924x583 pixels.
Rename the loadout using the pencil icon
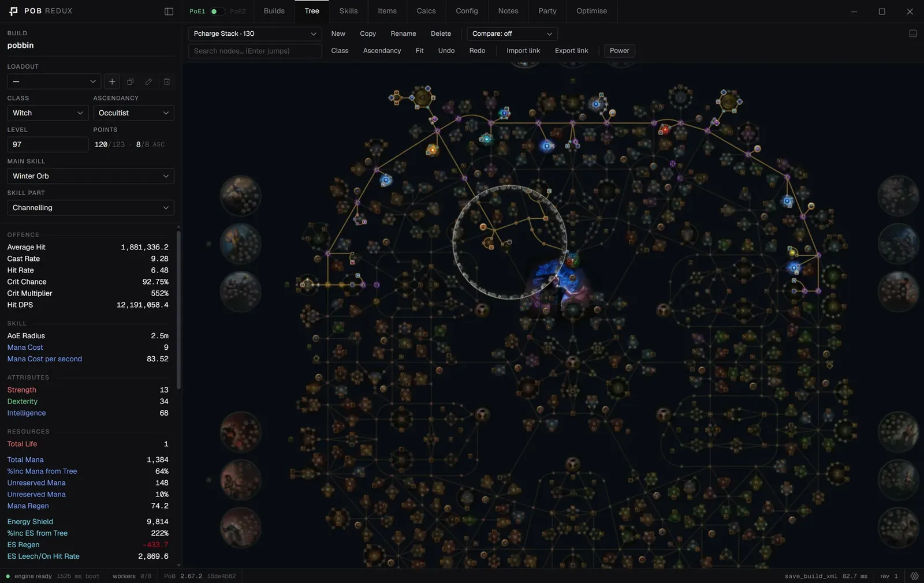point(148,81)
